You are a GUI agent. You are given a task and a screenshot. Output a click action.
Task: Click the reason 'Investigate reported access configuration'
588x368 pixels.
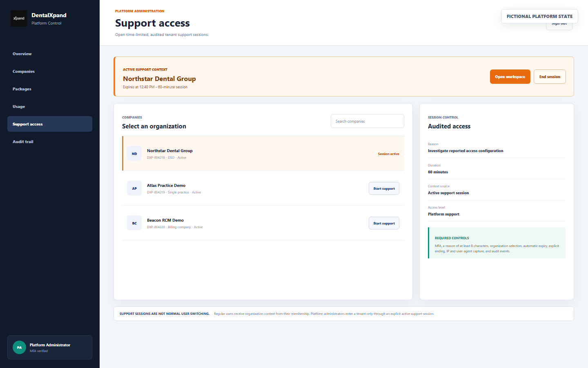pyautogui.click(x=465, y=151)
